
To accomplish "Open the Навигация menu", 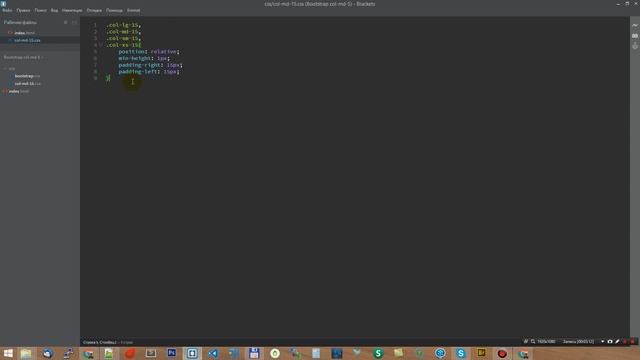I will [x=72, y=10].
